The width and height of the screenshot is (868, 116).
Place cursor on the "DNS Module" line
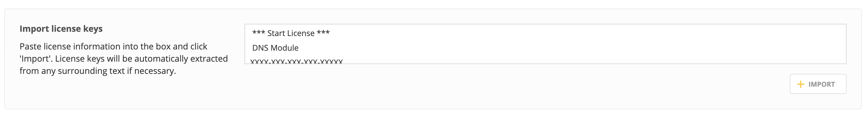tap(275, 48)
